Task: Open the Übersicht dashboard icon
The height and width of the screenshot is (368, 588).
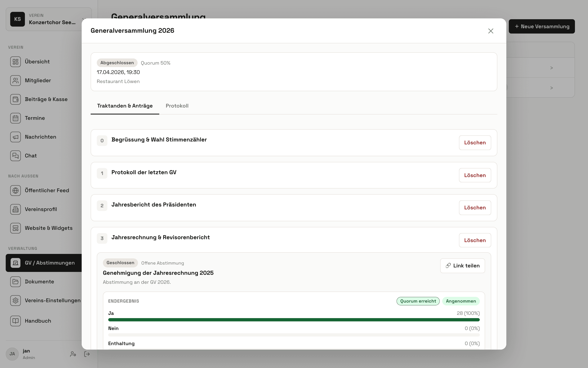Action: [x=16, y=62]
